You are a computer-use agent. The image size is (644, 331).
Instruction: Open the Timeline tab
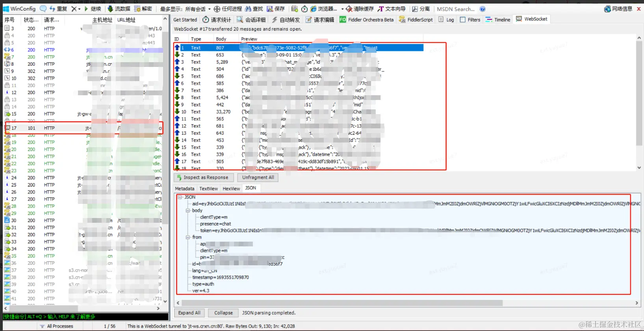click(x=498, y=20)
